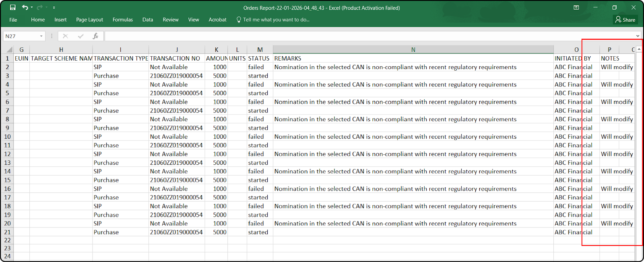
Task: Click the Share button
Action: tap(625, 20)
